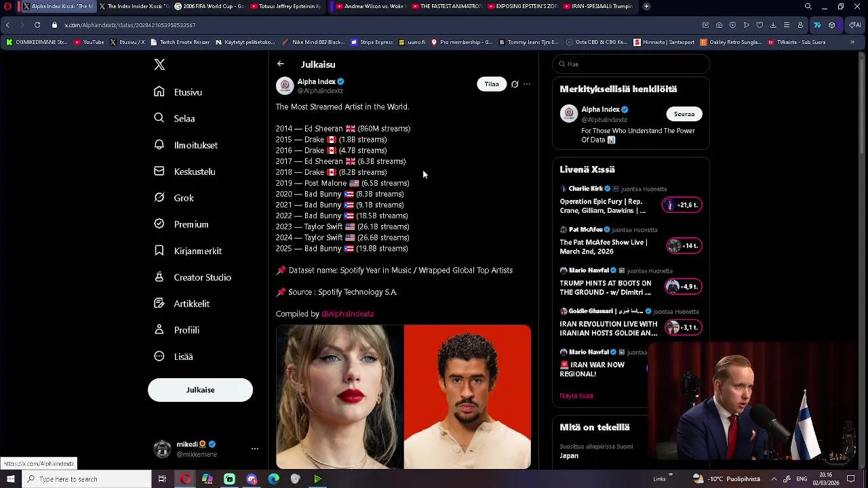This screenshot has width=868, height=488.
Task: Open Alpha Index post author avatar
Action: pos(285,85)
